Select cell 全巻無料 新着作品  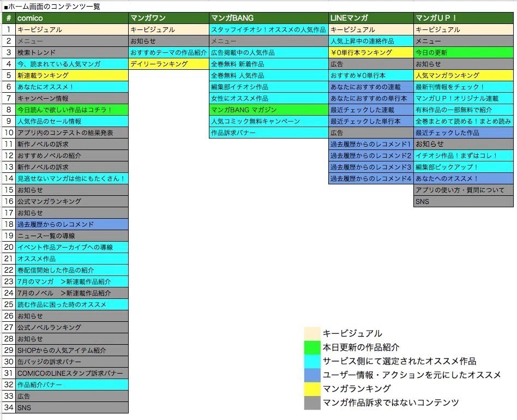pyautogui.click(x=269, y=64)
